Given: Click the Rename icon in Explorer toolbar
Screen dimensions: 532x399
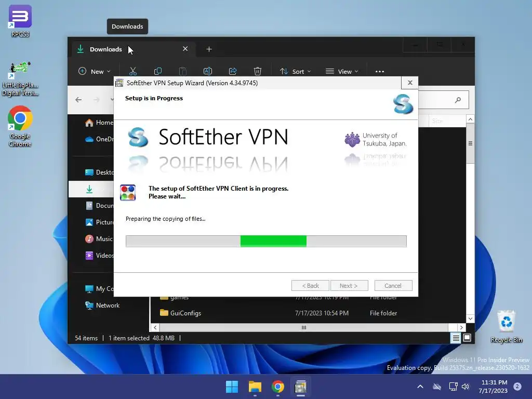Looking at the screenshot, I should [208, 71].
